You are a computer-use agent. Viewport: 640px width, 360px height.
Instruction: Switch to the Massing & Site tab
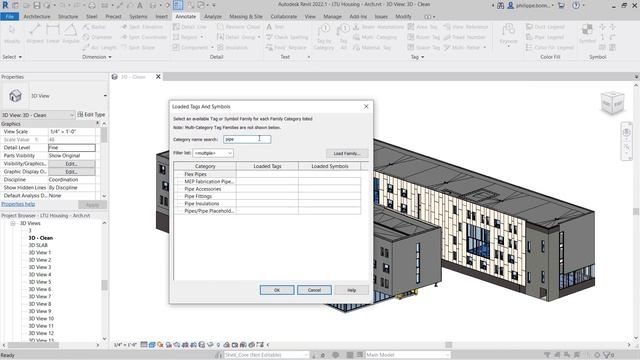[246, 17]
